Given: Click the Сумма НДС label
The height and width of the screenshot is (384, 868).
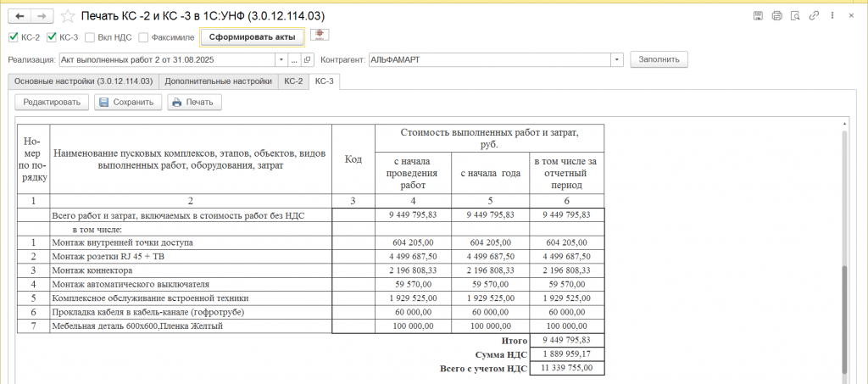Looking at the screenshot, I should point(502,354).
